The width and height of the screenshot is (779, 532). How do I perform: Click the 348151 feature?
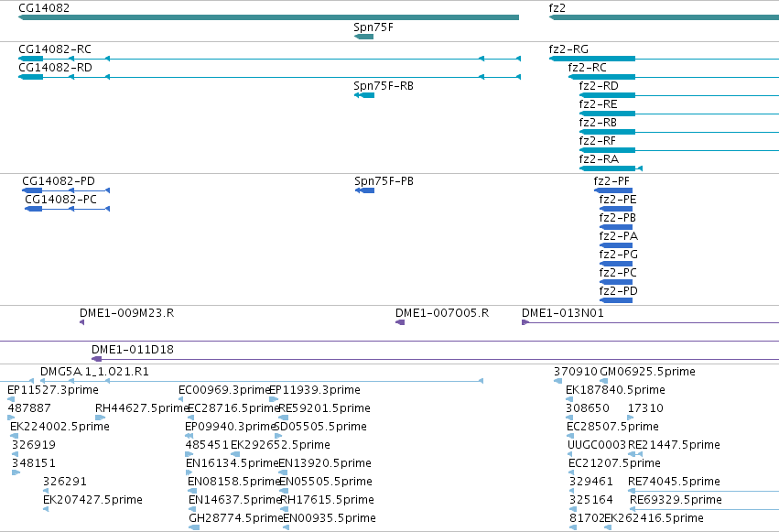coord(16,472)
